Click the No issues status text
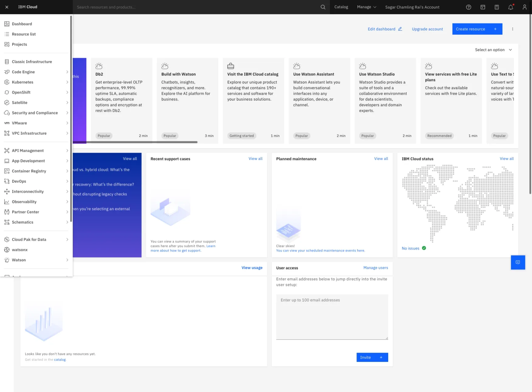The height and width of the screenshot is (392, 532). click(x=410, y=248)
